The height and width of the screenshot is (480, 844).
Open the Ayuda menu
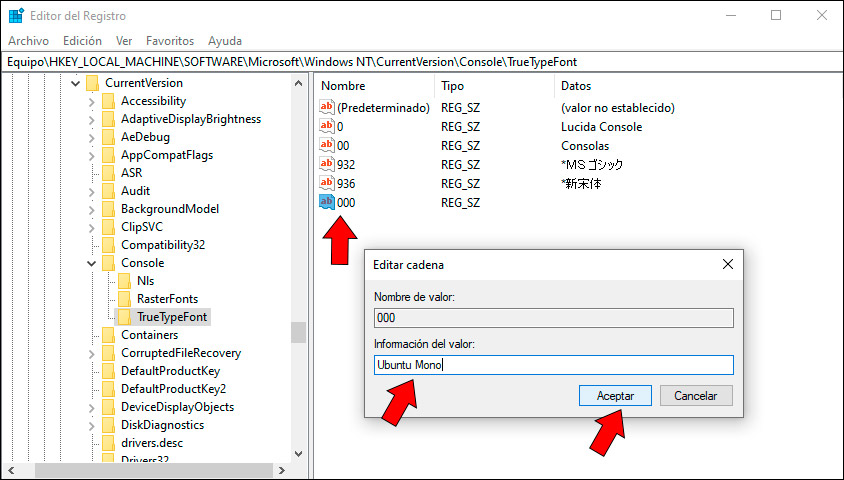point(225,41)
